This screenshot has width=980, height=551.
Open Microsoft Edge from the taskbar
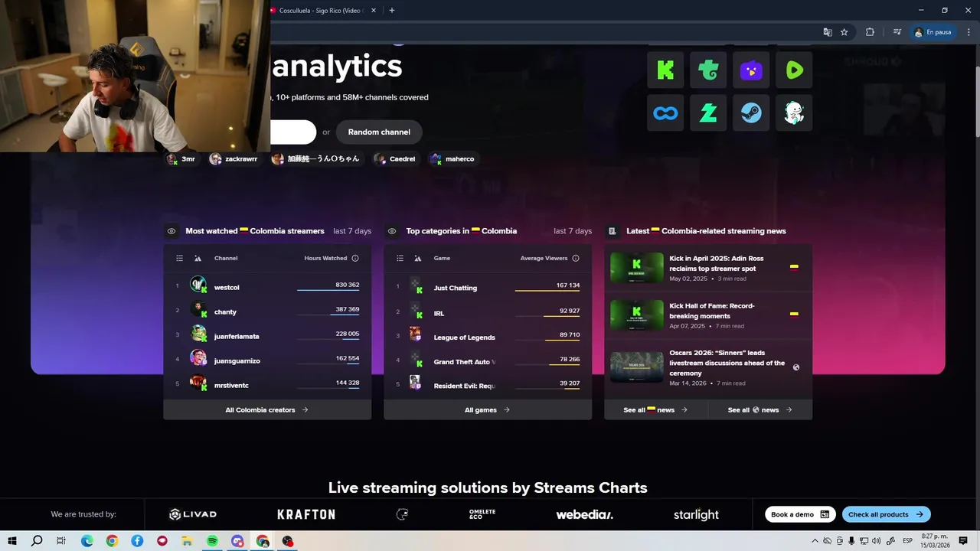pos(87,541)
